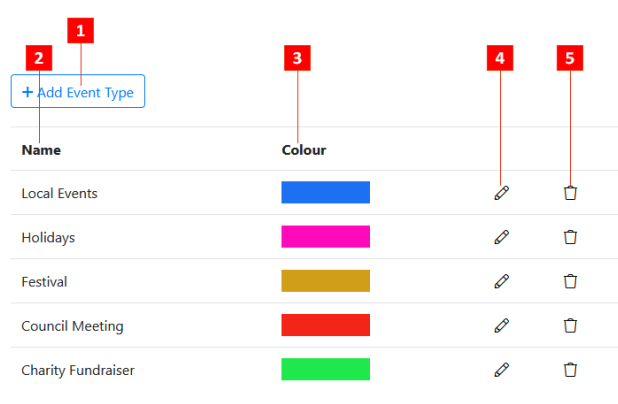Select the pink Holidays colour swatch

(x=326, y=236)
